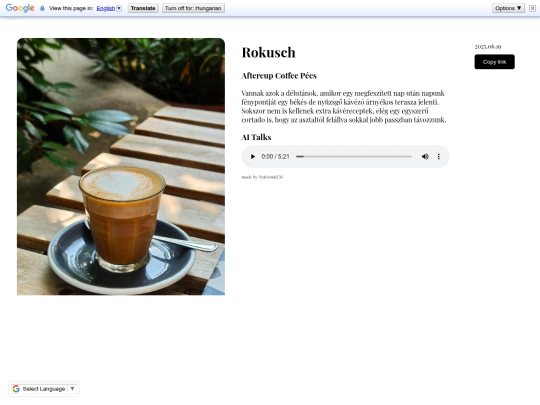
Task: Open the Options dropdown
Action: (508, 8)
